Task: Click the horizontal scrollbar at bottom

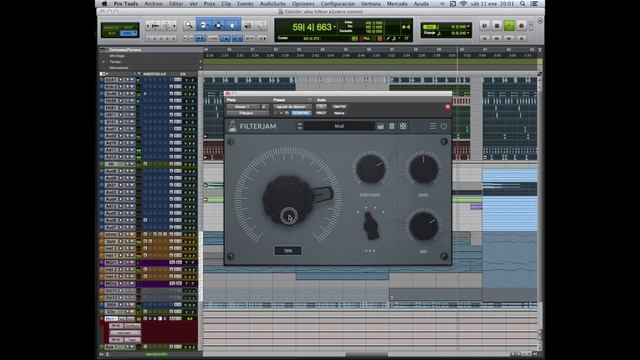Action: (367, 354)
